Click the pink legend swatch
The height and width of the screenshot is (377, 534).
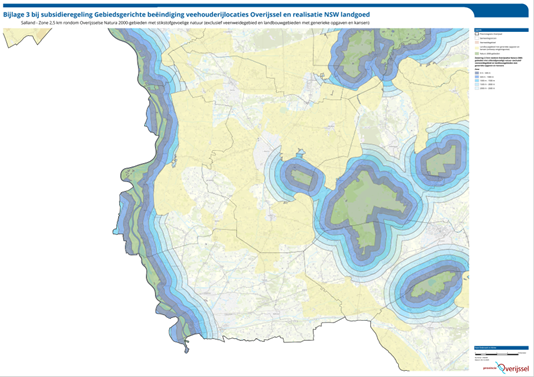(x=477, y=43)
